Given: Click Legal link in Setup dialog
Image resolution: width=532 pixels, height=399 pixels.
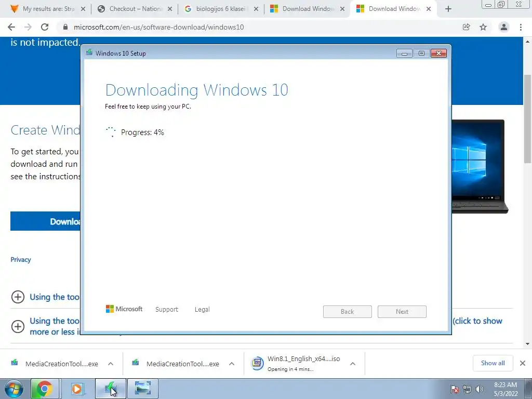Looking at the screenshot, I should click(x=202, y=310).
